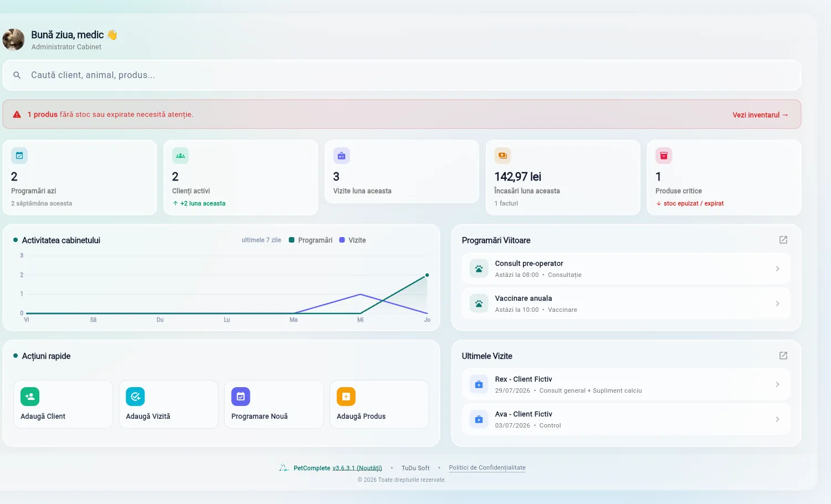This screenshot has height=504, width=831.
Task: Click the '1 facturi' text
Action: coord(506,204)
